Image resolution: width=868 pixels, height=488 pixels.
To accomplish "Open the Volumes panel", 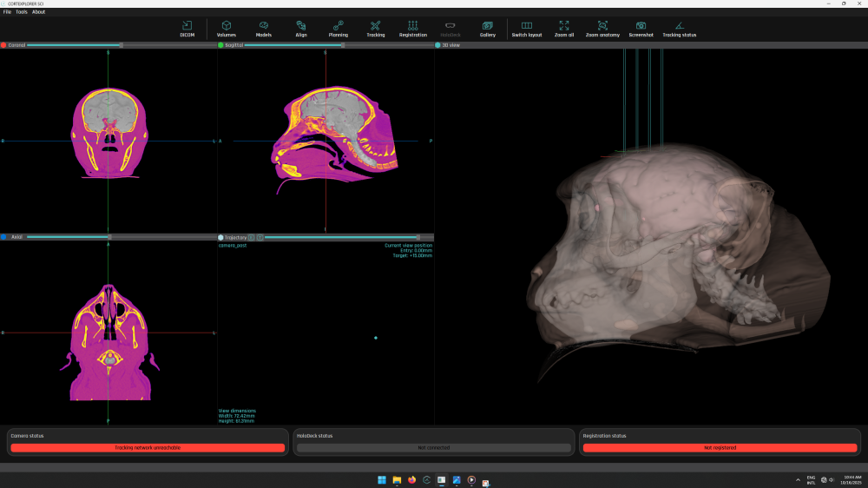I will [227, 28].
